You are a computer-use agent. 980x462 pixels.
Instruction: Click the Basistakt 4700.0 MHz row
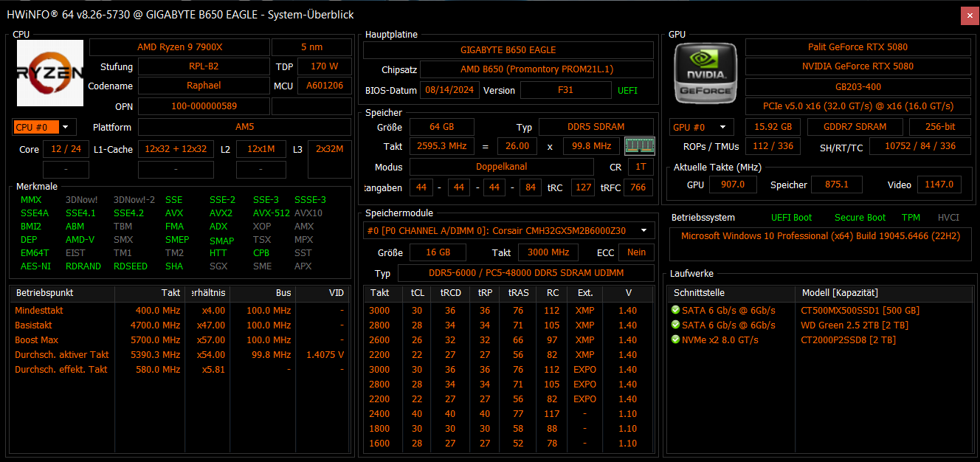[179, 325]
